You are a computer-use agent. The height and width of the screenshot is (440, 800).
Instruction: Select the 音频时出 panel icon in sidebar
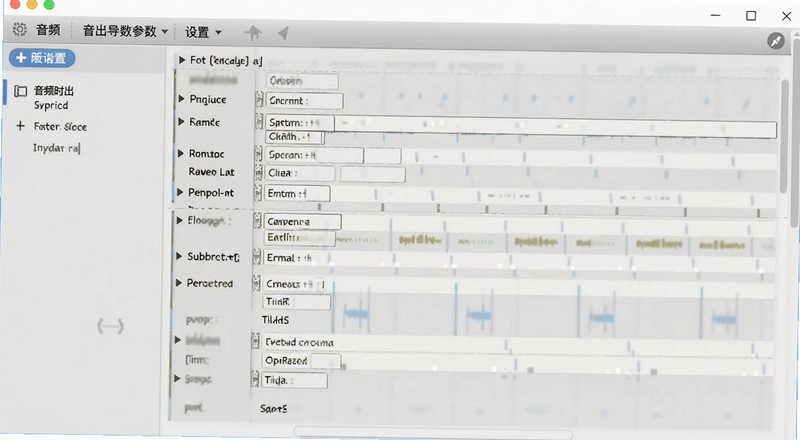pos(20,91)
